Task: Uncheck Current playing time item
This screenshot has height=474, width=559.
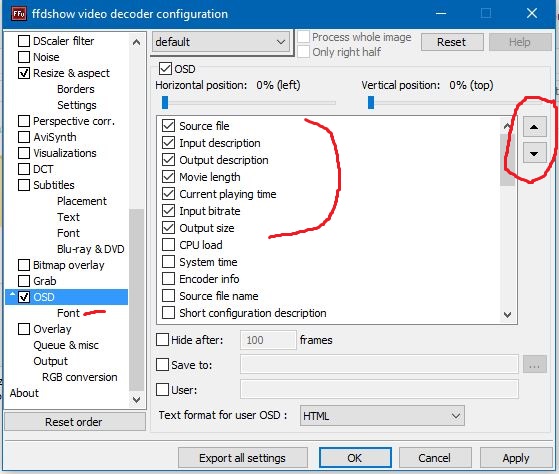Action: (x=168, y=194)
